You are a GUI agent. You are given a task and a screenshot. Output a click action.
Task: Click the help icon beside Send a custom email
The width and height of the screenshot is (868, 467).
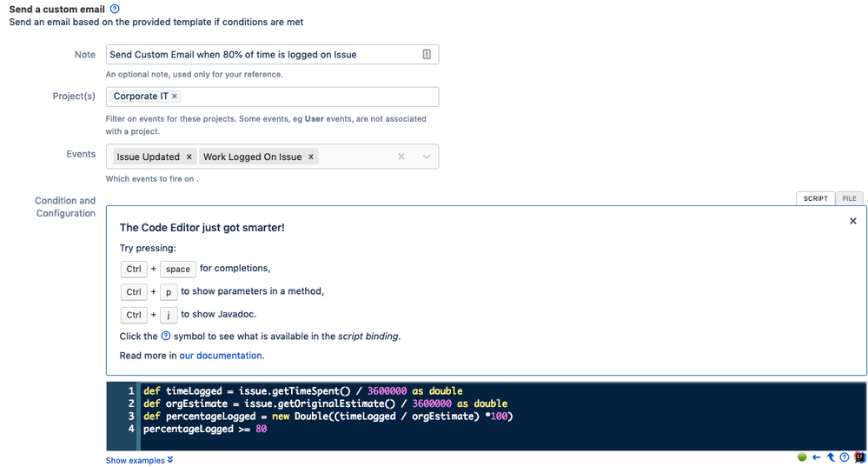click(115, 9)
